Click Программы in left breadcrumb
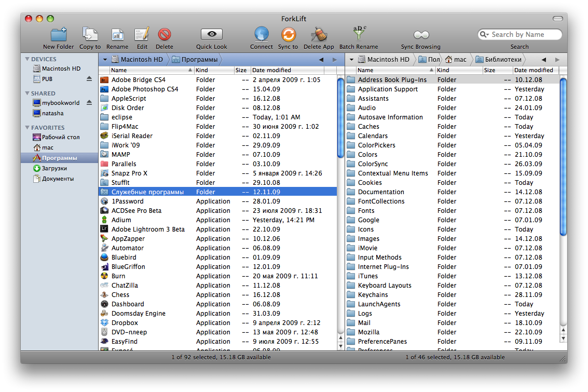The width and height of the screenshot is (588, 392). click(195, 60)
